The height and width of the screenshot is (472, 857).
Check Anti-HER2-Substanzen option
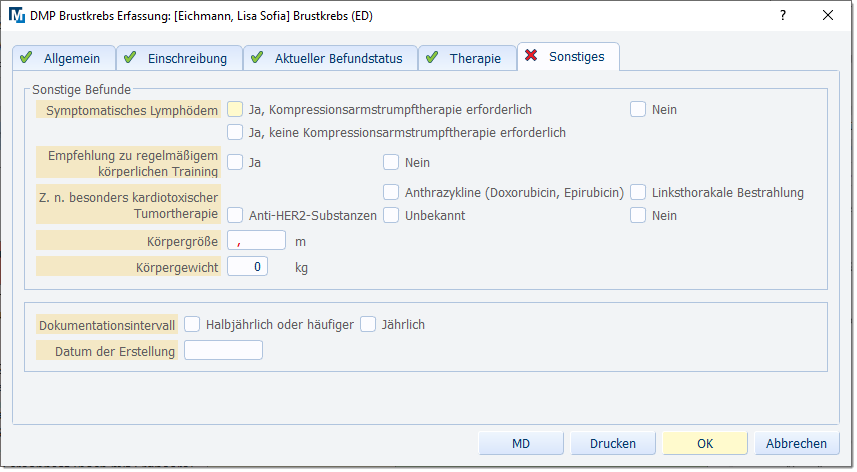pyautogui.click(x=235, y=215)
